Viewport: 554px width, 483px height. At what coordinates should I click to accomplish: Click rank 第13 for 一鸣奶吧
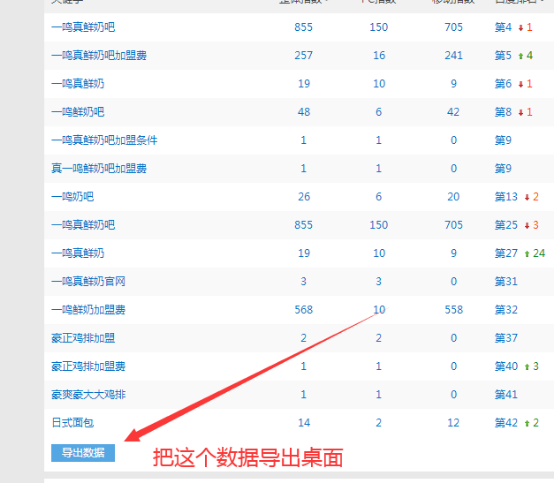[x=506, y=197]
